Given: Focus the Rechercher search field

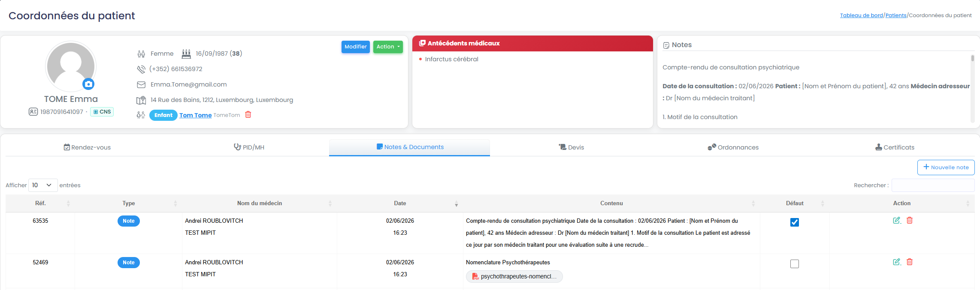Looking at the screenshot, I should 933,185.
